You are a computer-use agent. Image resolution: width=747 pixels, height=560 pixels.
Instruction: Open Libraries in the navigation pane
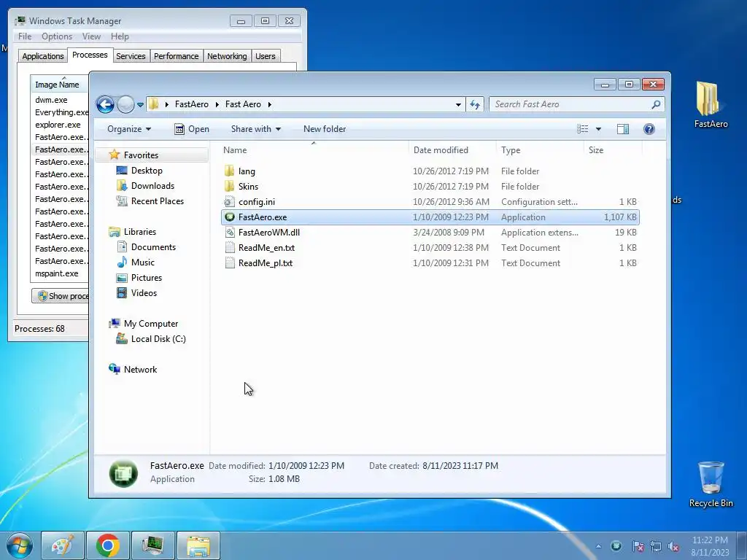point(139,232)
